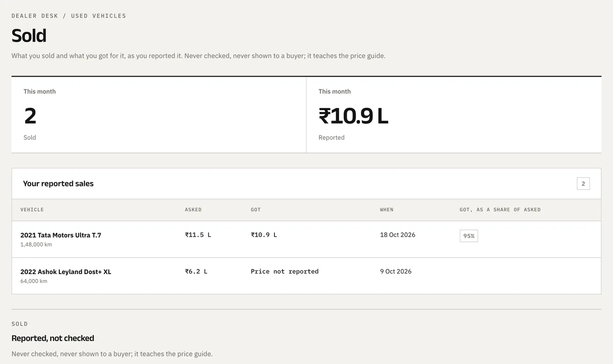Open the 2022 Ashok Leyland Dost+ XL row
The image size is (613, 364).
[306, 276]
